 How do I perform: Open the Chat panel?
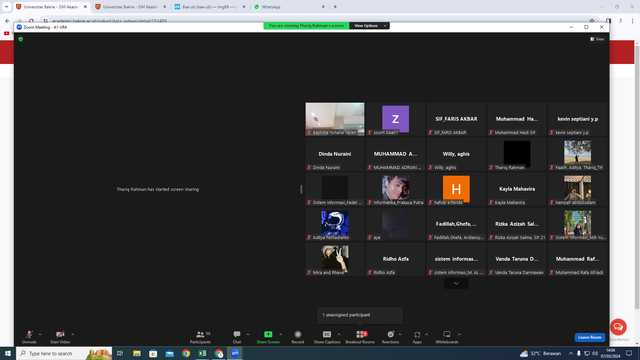click(x=237, y=337)
